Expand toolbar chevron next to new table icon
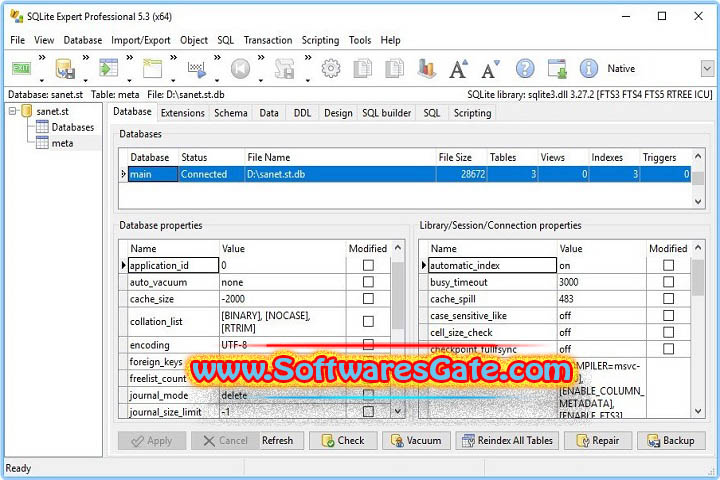Image resolution: width=720 pixels, height=480 pixels. tap(173, 58)
